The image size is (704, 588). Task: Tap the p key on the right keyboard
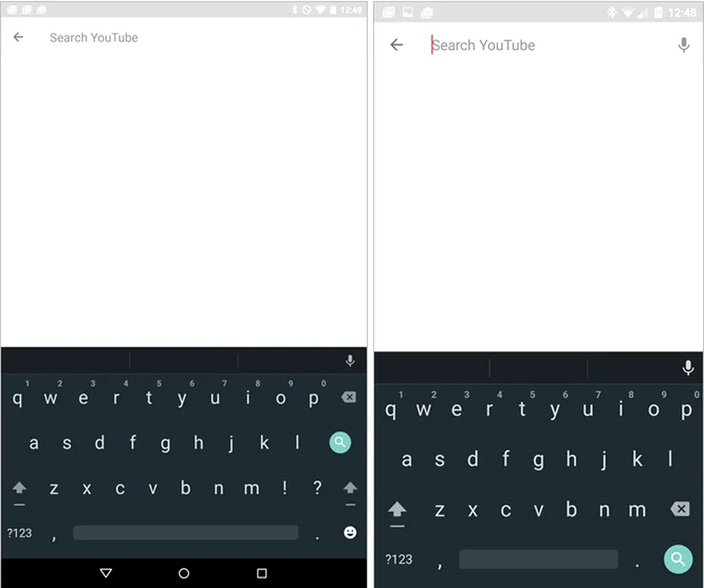686,409
